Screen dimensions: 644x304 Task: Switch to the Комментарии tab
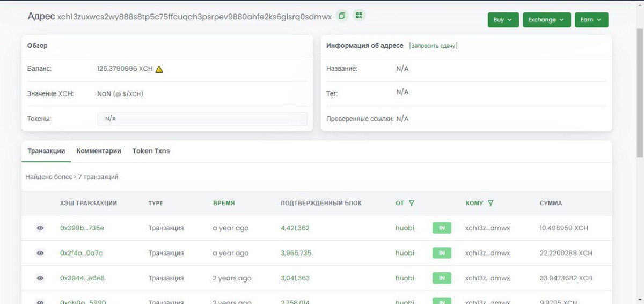click(99, 151)
